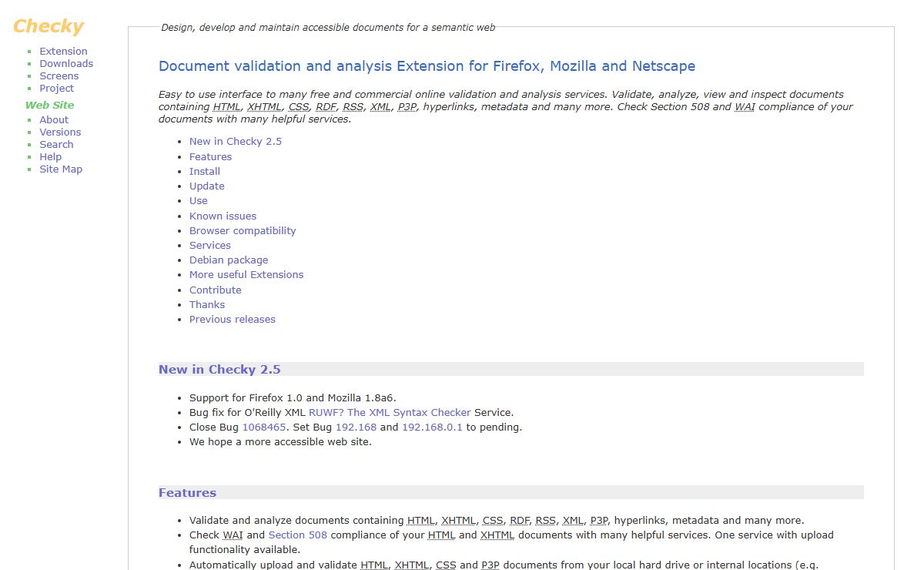This screenshot has width=924, height=570.
Task: Click the Features section heading bar
Action: coord(511,493)
